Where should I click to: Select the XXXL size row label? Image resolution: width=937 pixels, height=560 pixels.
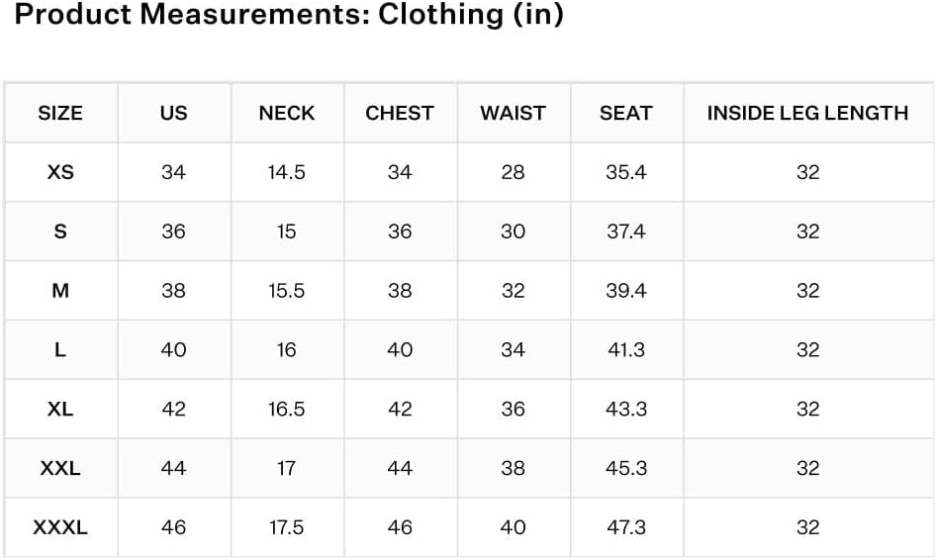60,527
